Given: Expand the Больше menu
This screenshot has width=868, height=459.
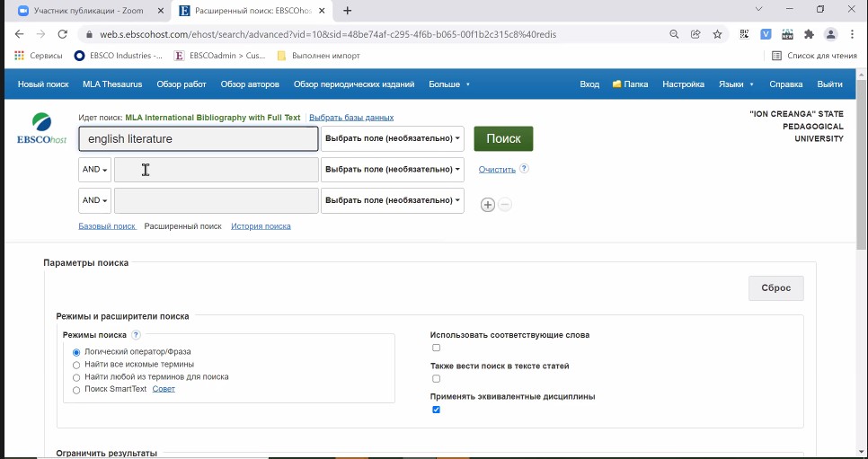Looking at the screenshot, I should (449, 84).
